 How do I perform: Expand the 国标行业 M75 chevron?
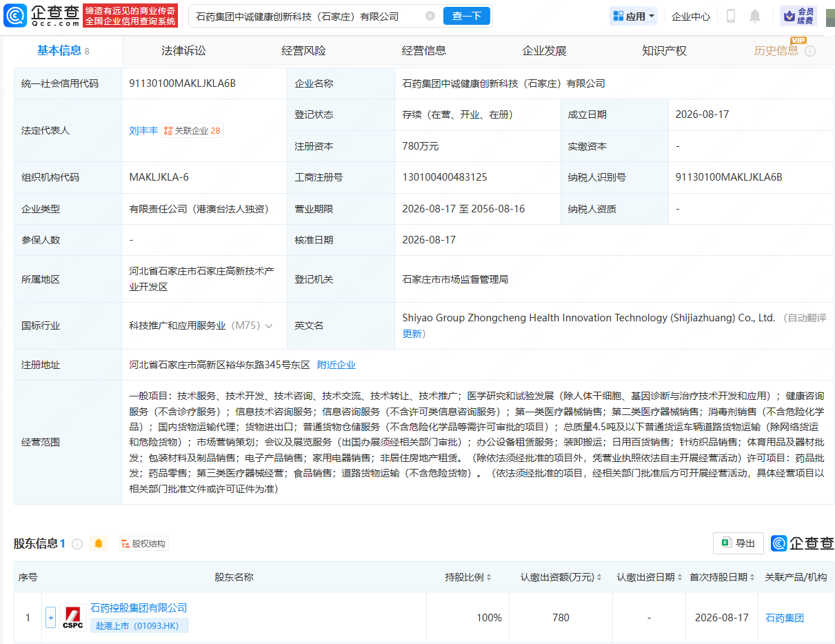(268, 325)
